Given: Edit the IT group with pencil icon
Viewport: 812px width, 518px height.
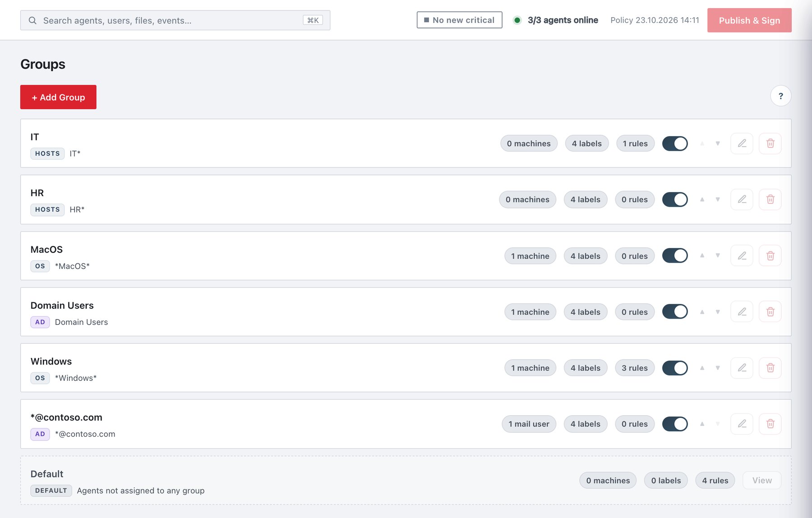Looking at the screenshot, I should [742, 143].
